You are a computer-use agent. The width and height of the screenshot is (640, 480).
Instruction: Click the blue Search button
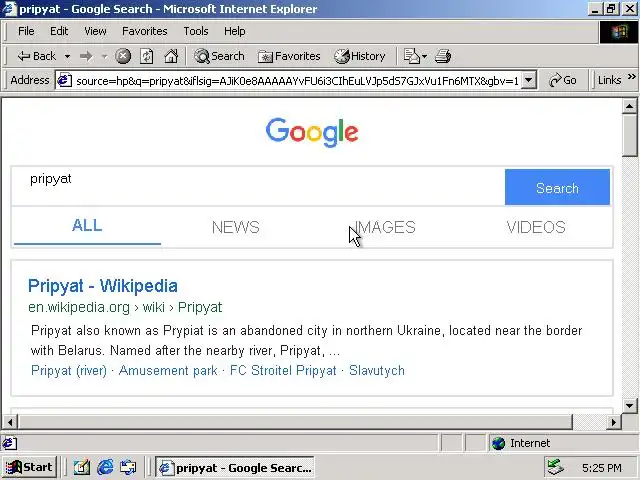click(x=557, y=187)
